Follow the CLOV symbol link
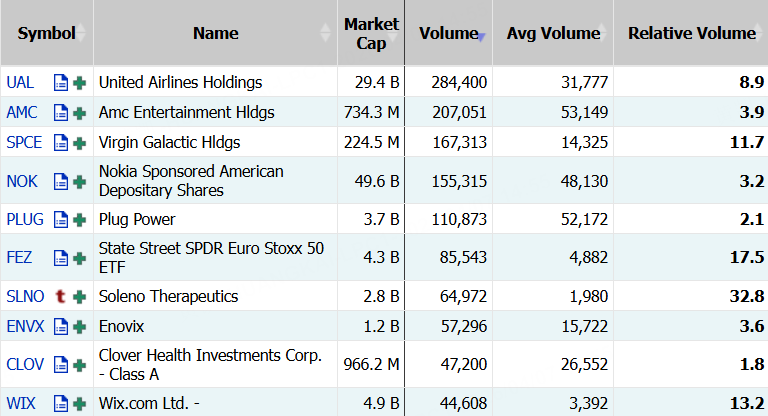 tap(25, 365)
